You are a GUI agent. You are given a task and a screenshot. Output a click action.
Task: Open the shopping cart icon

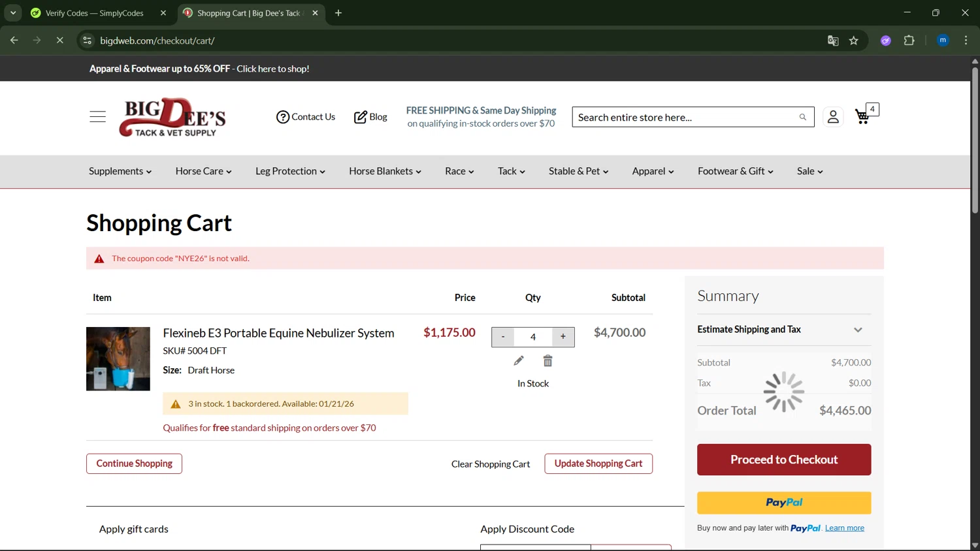click(x=863, y=116)
